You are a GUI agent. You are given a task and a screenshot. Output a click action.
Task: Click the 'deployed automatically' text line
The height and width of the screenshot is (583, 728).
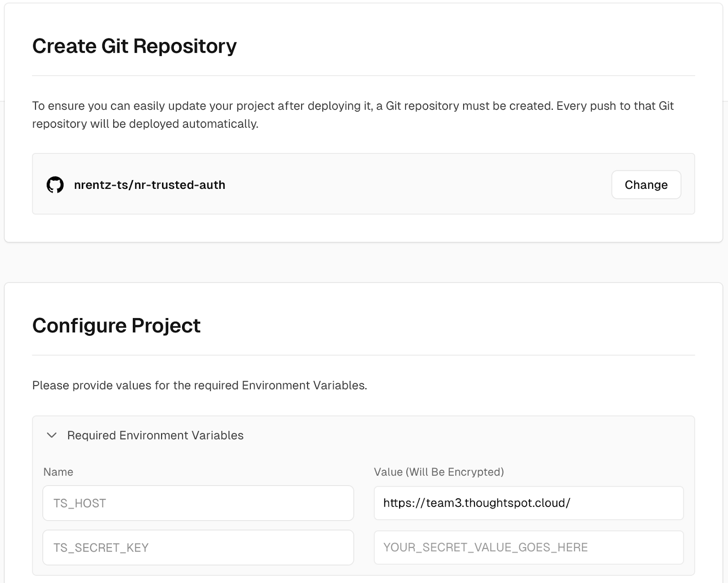(145, 124)
